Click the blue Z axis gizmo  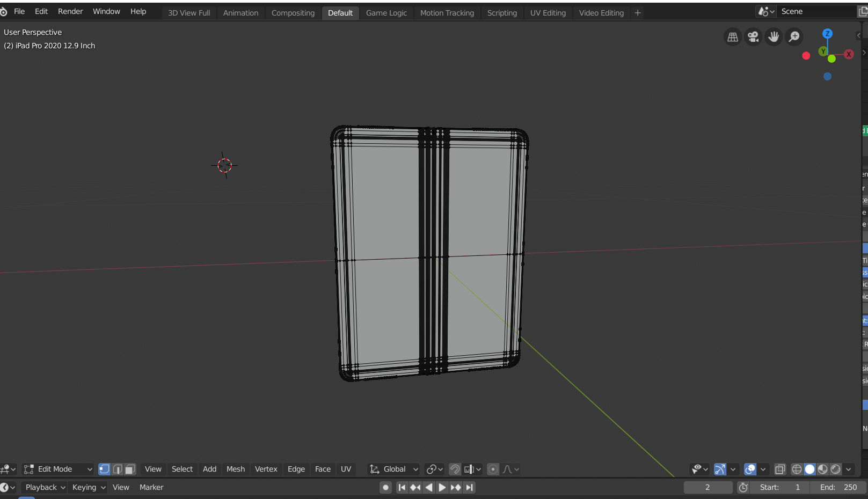pos(827,33)
